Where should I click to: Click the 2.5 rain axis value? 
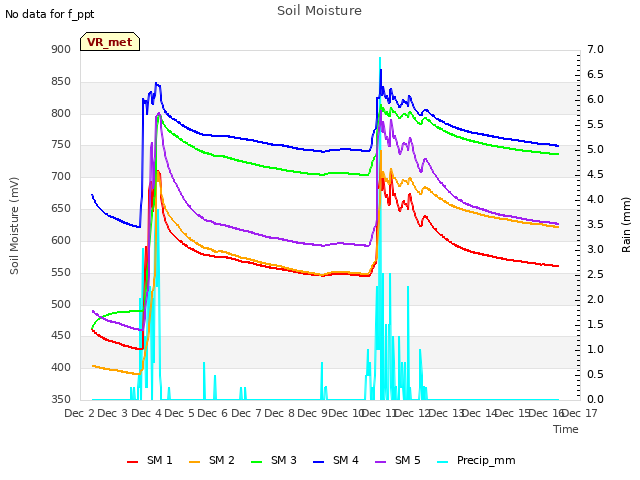(595, 274)
